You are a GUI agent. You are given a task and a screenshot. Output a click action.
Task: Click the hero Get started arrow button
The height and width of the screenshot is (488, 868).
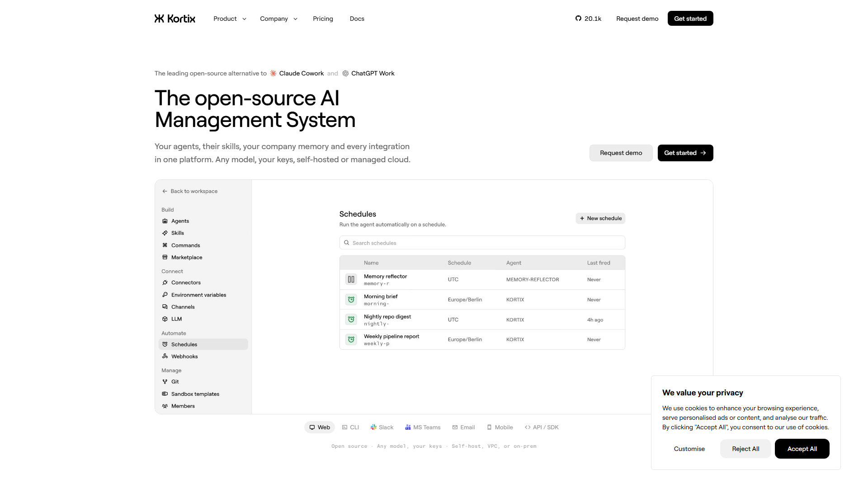point(685,153)
